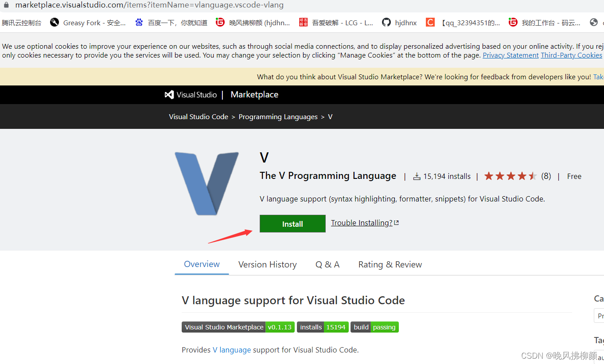The image size is (604, 364).
Task: Click the download installs icon
Action: pyautogui.click(x=417, y=176)
